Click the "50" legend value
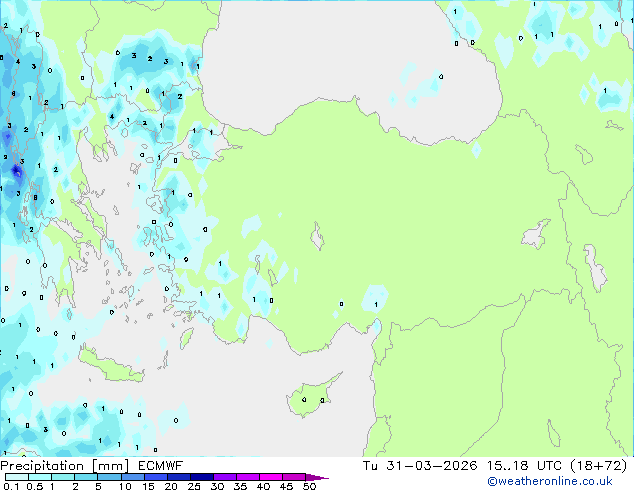 pyautogui.click(x=309, y=486)
